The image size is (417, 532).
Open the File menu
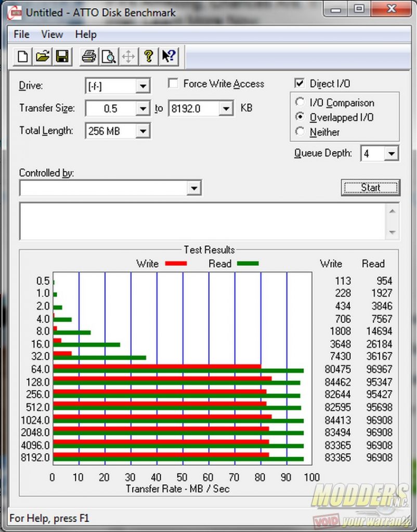pyautogui.click(x=21, y=34)
